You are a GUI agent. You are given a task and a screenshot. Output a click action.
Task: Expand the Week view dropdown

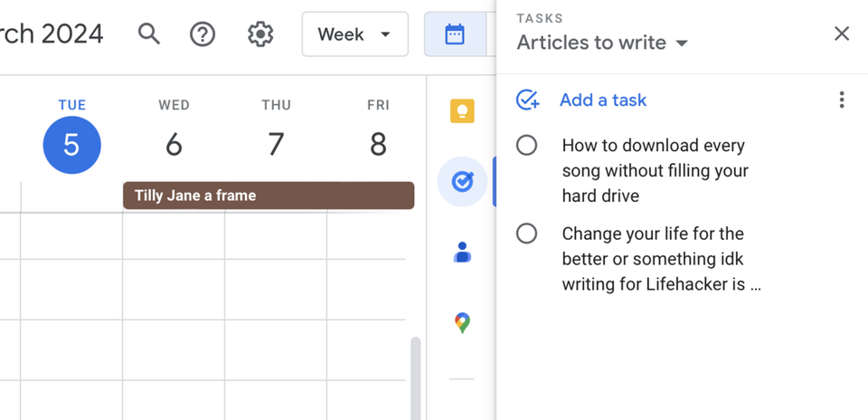[x=354, y=34]
